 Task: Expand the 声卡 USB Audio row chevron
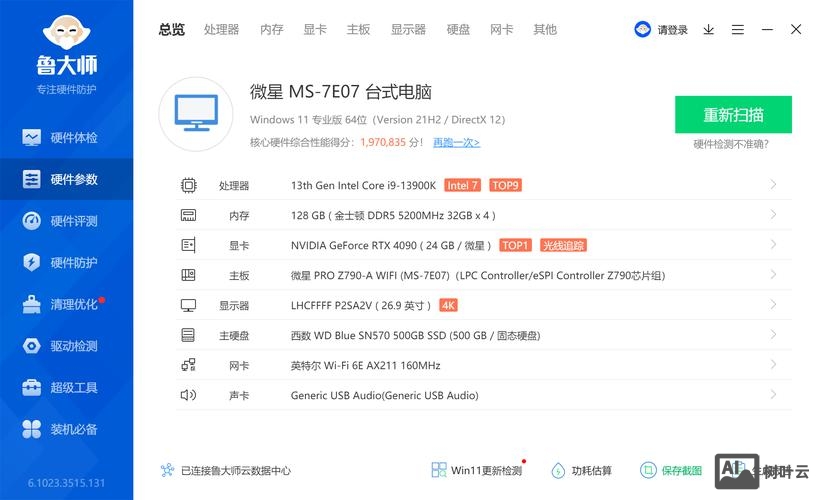(x=773, y=395)
